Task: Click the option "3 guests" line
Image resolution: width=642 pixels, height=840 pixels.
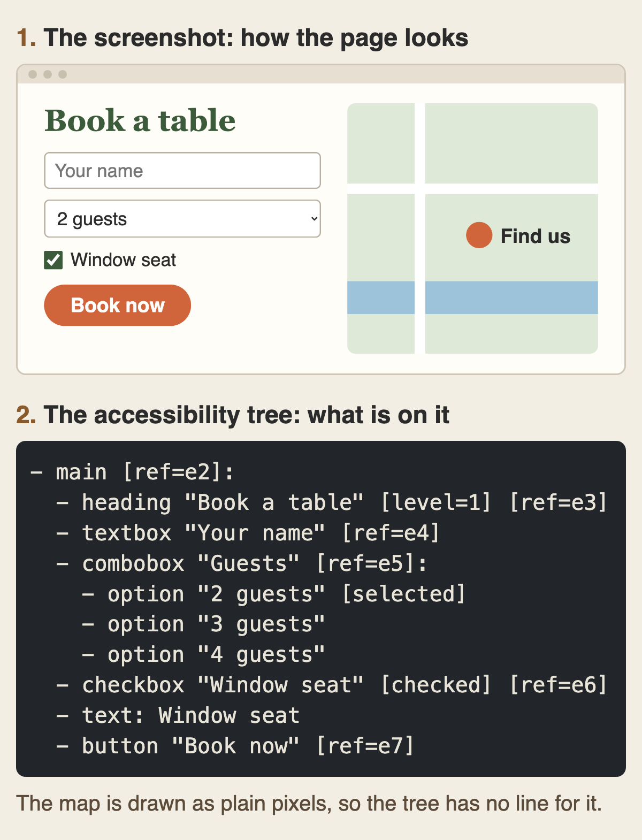Action: 203,624
